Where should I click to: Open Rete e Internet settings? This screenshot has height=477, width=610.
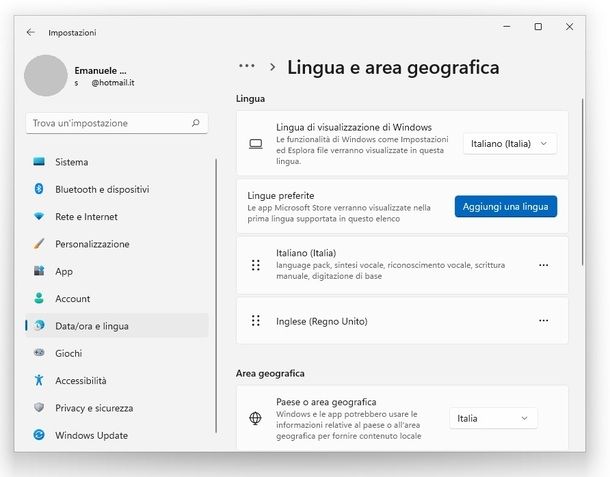(x=117, y=217)
